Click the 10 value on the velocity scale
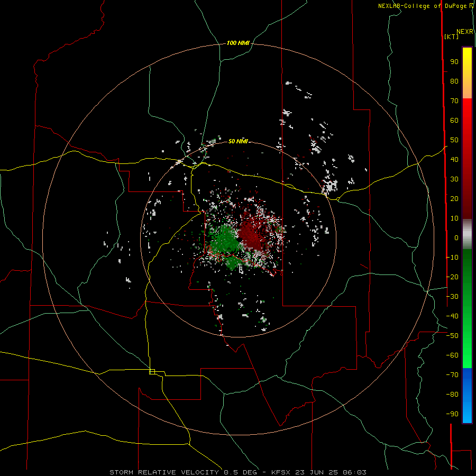This screenshot has width=476, height=476. coord(454,218)
